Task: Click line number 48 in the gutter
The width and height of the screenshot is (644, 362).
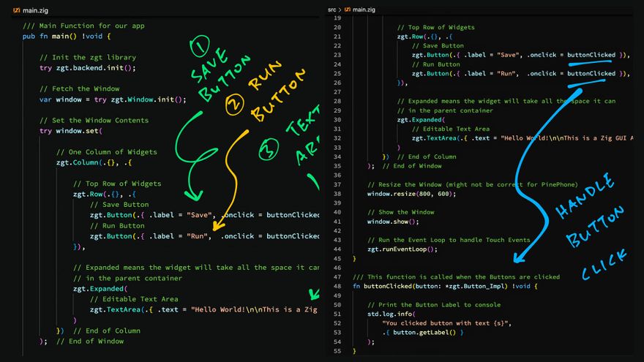Action: (337, 286)
